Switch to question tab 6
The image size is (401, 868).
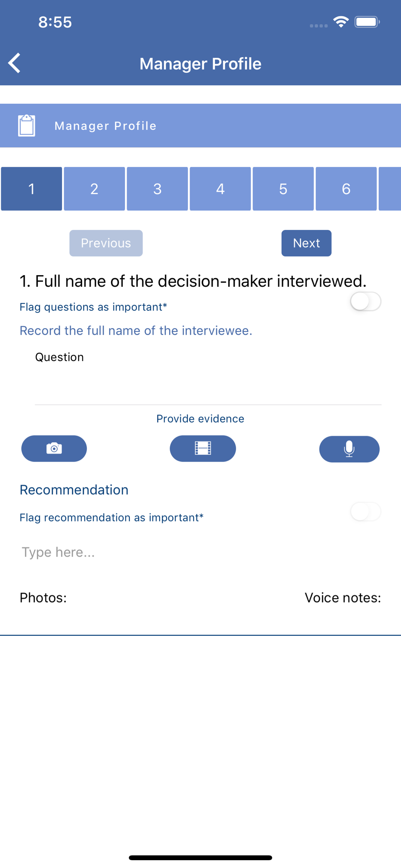346,189
